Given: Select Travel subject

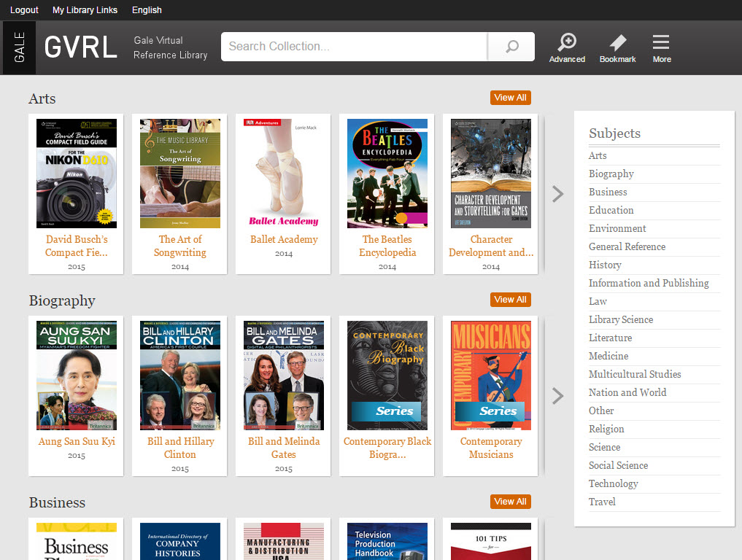Looking at the screenshot, I should click(x=602, y=502).
